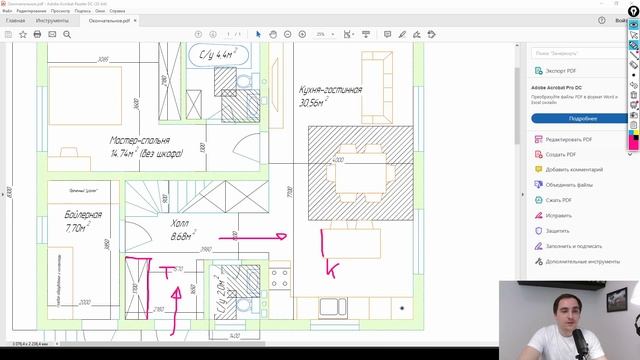Image resolution: width=640 pixels, height=360 pixels.
Task: Toggle ink visibility eye in overlay toolbar
Action: (633, 24)
